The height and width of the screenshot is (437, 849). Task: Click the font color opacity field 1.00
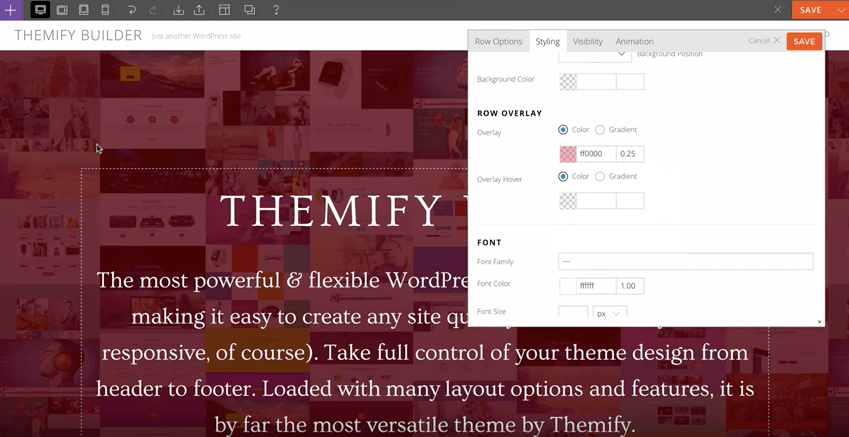click(630, 286)
